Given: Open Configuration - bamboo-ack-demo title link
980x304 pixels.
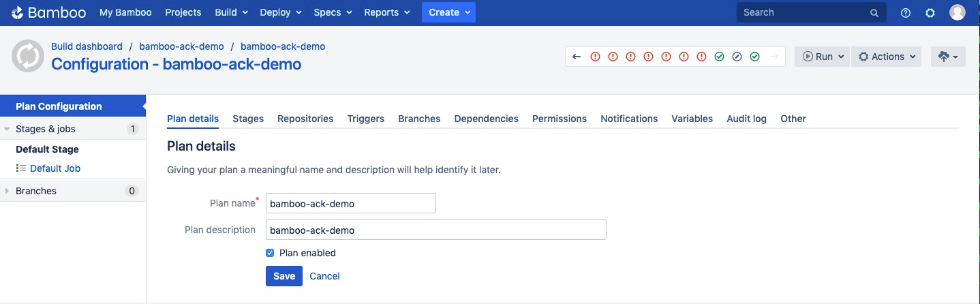Looking at the screenshot, I should pos(177,64).
